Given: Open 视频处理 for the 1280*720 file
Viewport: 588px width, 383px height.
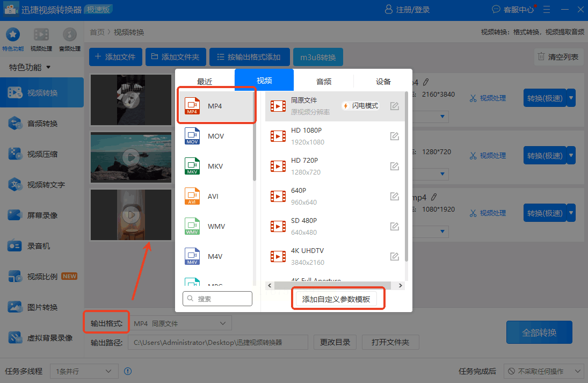Looking at the screenshot, I should 488,156.
